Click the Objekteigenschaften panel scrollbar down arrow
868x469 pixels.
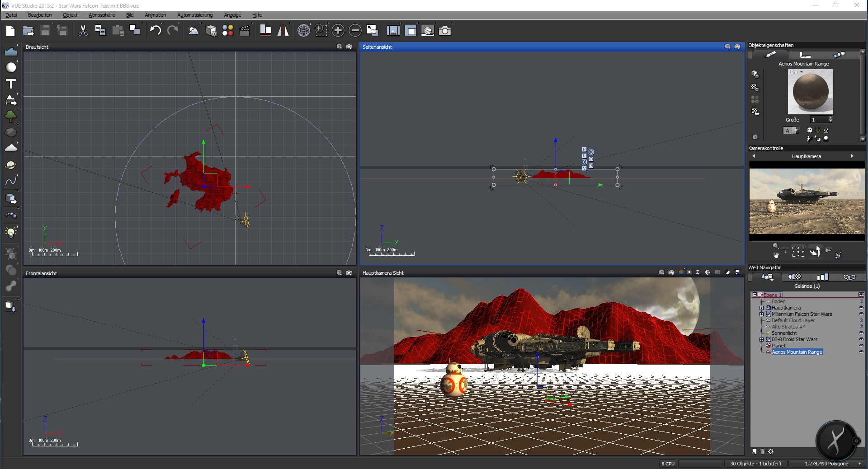(x=863, y=140)
